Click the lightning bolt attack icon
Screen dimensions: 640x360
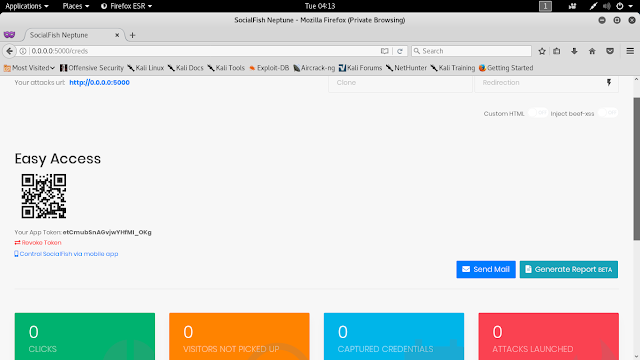(609, 82)
